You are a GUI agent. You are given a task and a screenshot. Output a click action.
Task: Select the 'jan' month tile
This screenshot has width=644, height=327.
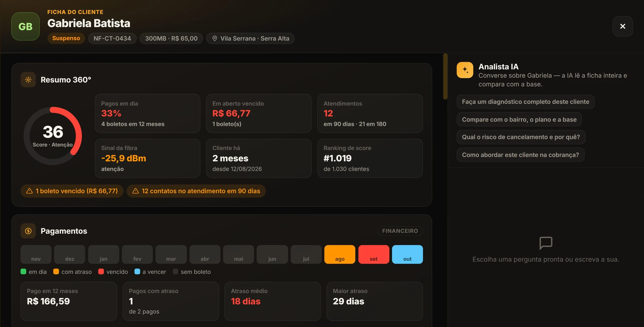(104, 254)
